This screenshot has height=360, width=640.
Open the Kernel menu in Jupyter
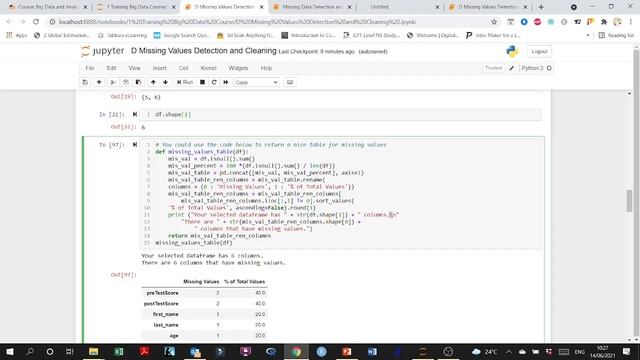click(x=208, y=68)
